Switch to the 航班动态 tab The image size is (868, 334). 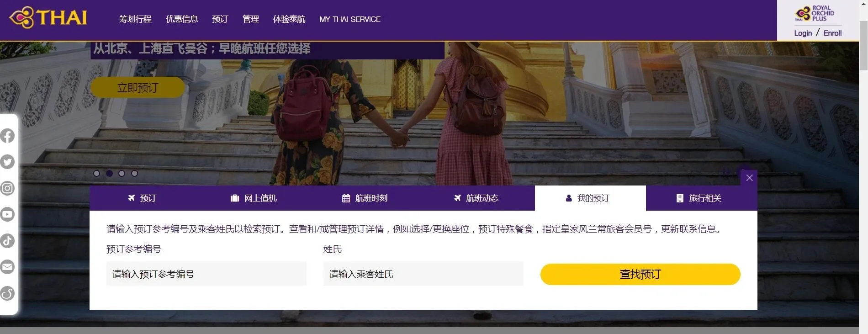476,198
